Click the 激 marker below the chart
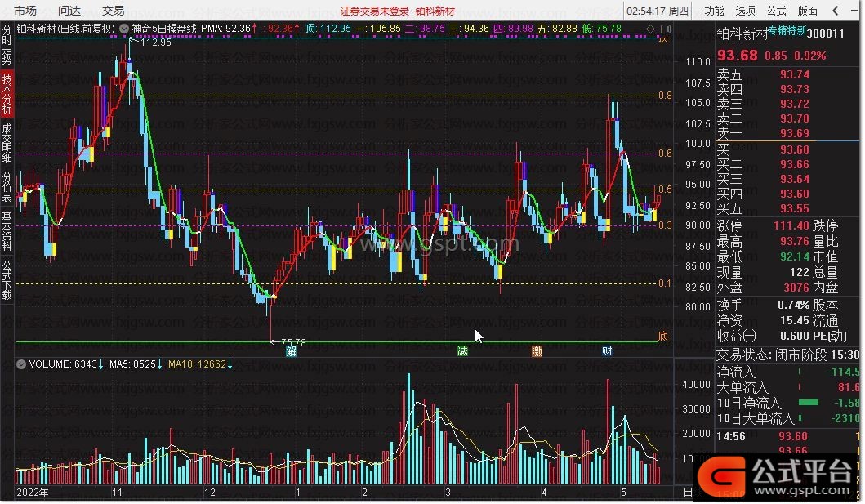 (x=537, y=351)
